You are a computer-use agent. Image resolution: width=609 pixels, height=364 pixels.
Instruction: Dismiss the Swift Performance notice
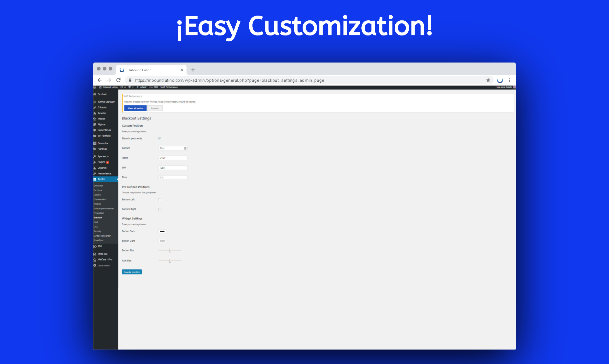pyautogui.click(x=155, y=108)
